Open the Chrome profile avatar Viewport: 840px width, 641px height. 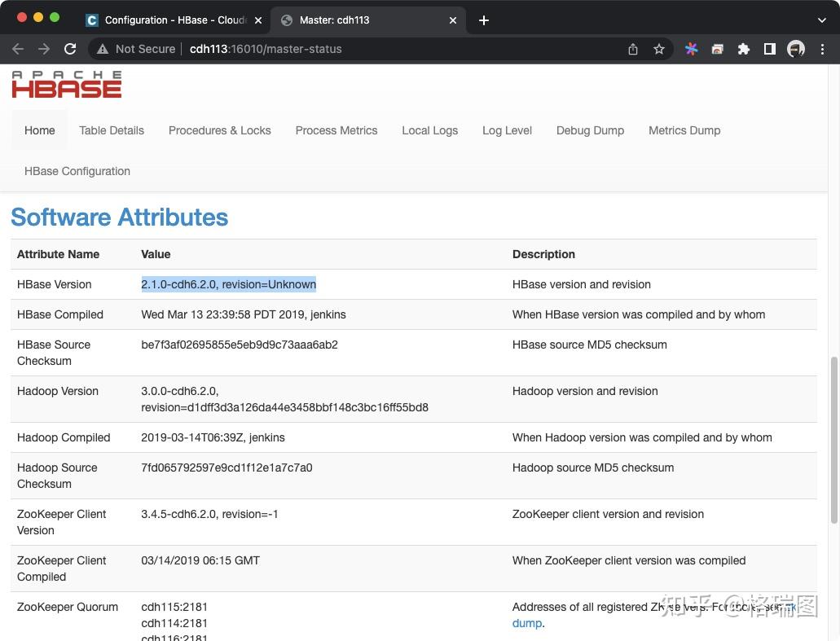click(x=796, y=49)
